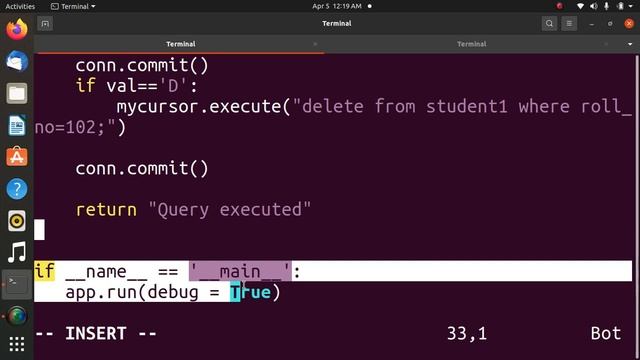Image resolution: width=640 pixels, height=360 pixels.
Task: Click the no=102;") wrapped line
Action: tap(80, 127)
